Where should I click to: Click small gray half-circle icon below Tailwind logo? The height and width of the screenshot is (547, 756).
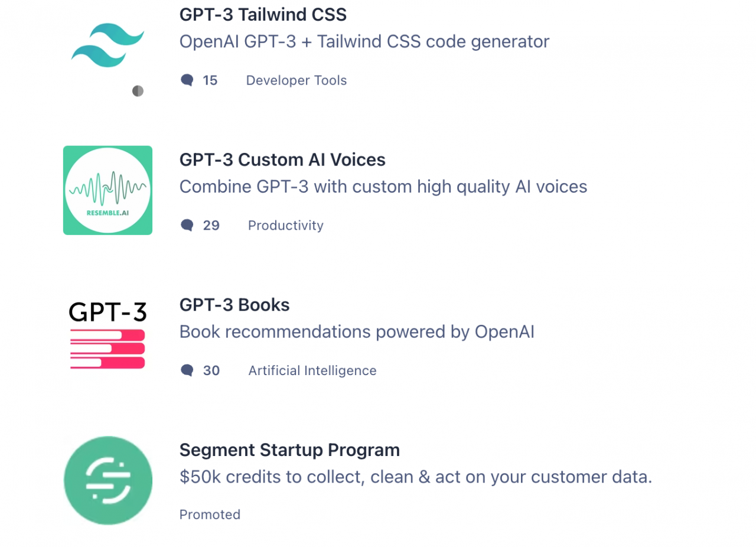138,91
